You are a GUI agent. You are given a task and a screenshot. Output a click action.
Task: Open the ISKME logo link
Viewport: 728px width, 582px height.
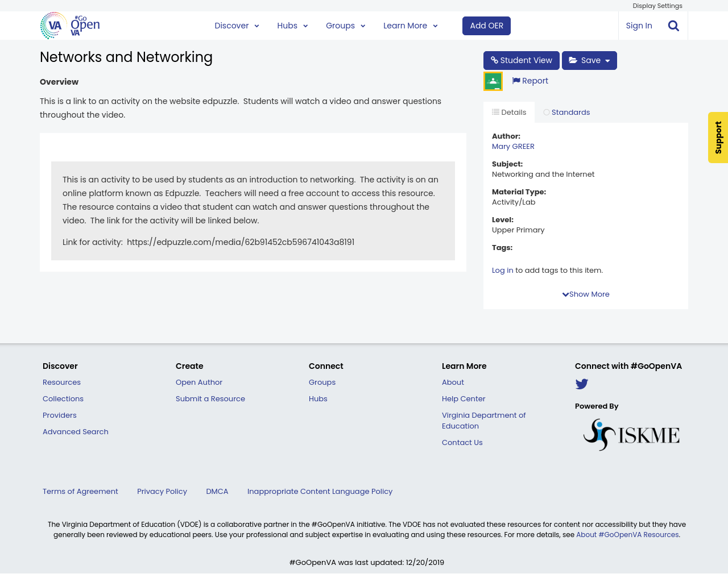tap(631, 435)
